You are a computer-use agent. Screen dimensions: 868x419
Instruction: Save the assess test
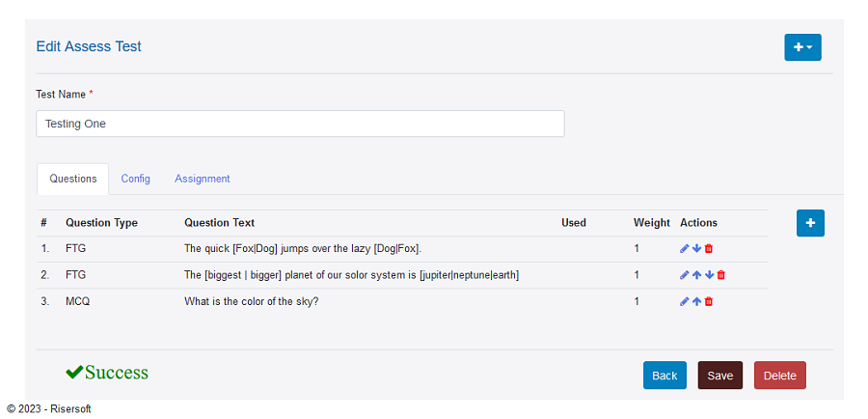tap(720, 376)
